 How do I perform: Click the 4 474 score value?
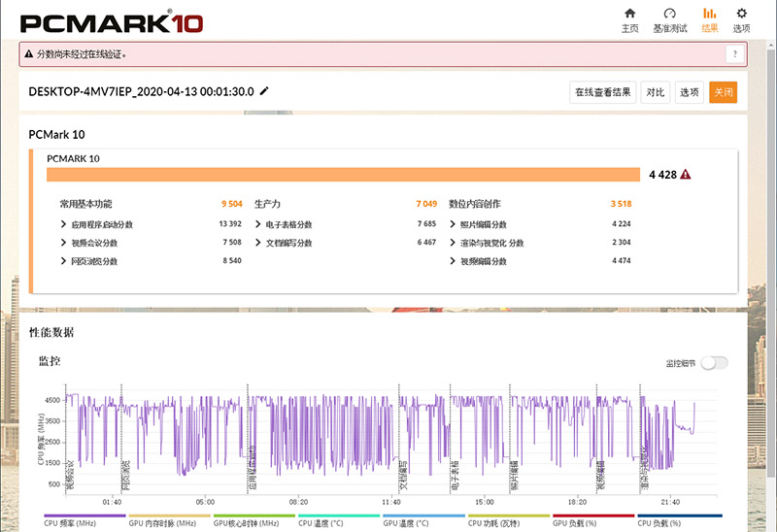click(x=622, y=260)
